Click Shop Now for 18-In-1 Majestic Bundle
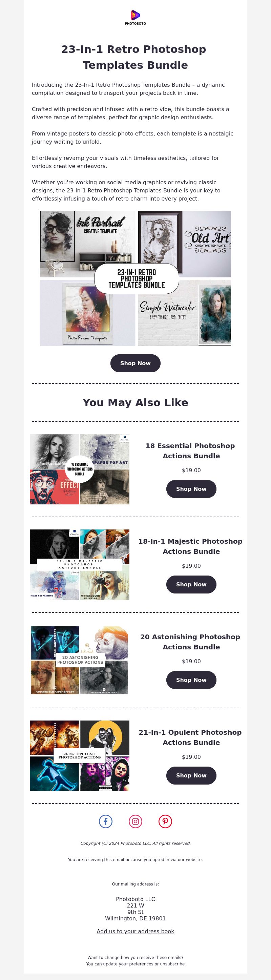Viewport: 271px width, 980px height. (x=191, y=584)
